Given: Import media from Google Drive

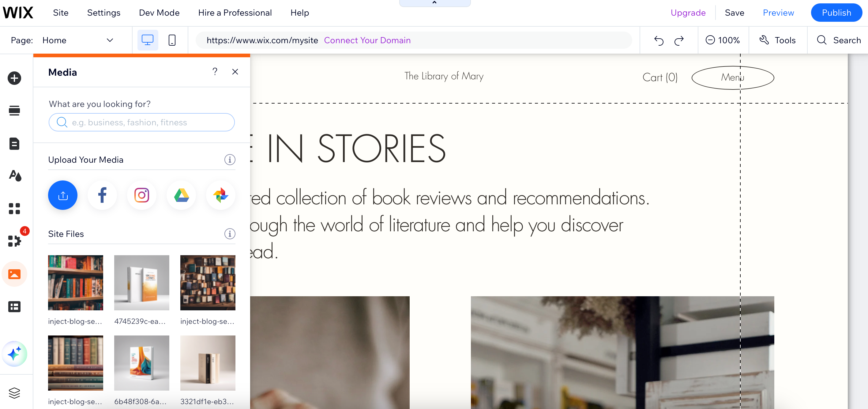Looking at the screenshot, I should 181,195.
